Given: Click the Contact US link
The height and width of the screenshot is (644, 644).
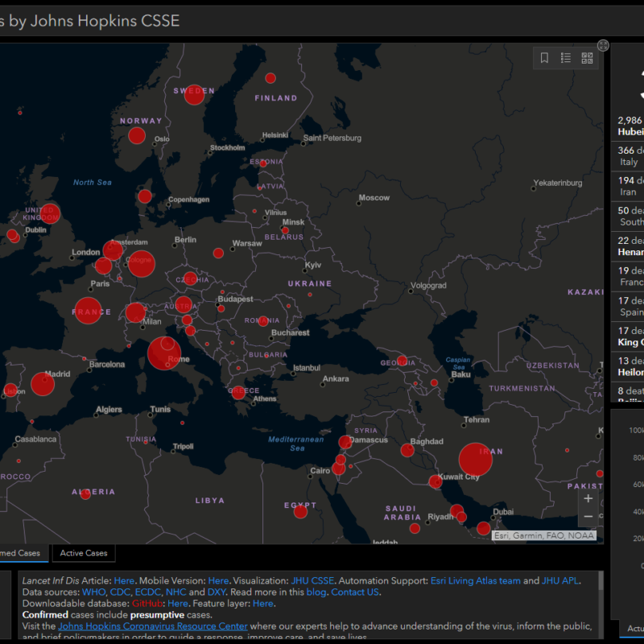Looking at the screenshot, I should 355,592.
